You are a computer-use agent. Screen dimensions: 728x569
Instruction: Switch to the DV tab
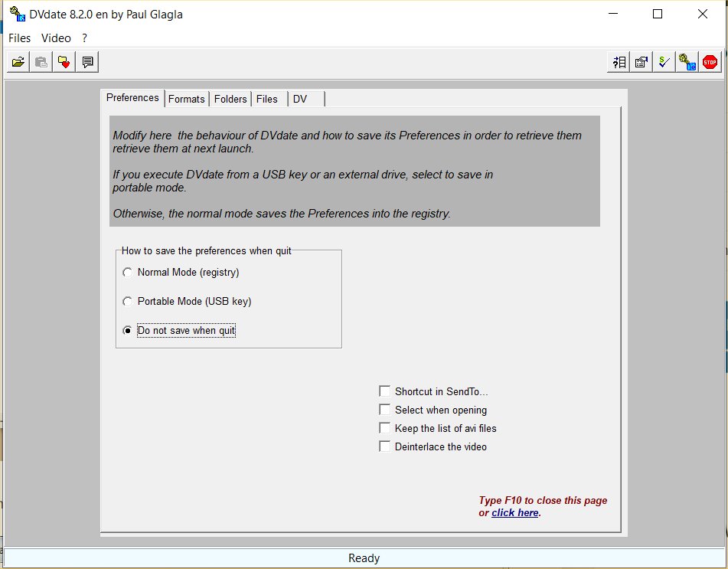[x=300, y=99]
